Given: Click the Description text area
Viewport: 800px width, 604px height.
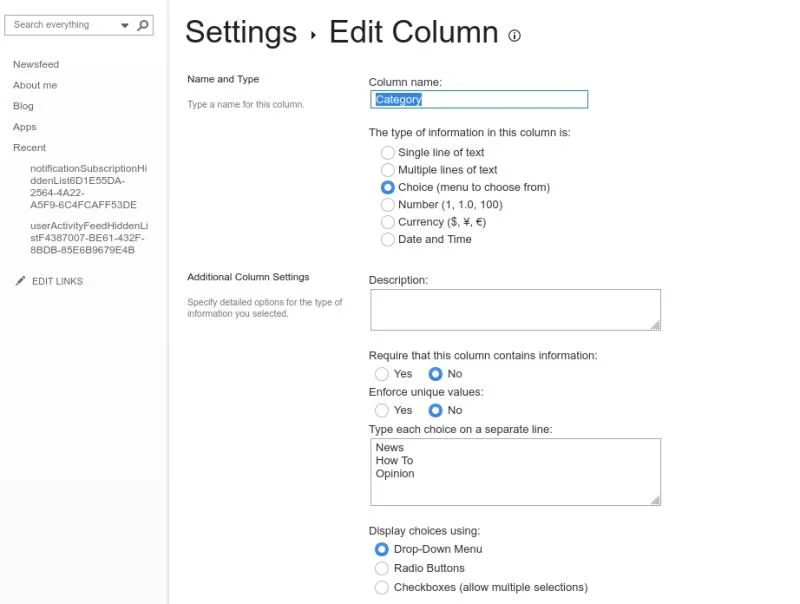Looking at the screenshot, I should 515,310.
